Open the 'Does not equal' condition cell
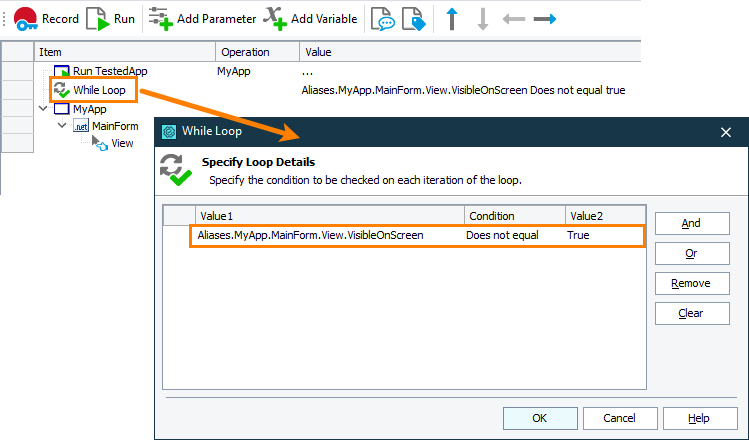The image size is (749, 440). [x=502, y=236]
